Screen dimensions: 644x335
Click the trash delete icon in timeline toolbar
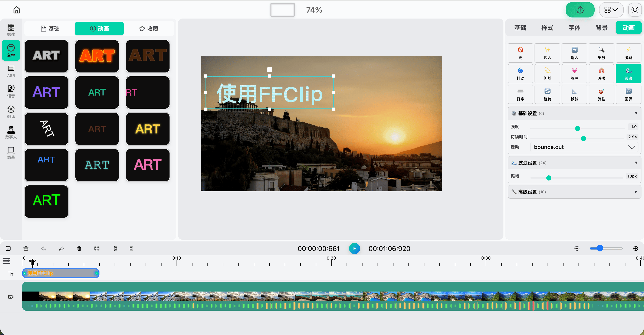[x=79, y=248]
